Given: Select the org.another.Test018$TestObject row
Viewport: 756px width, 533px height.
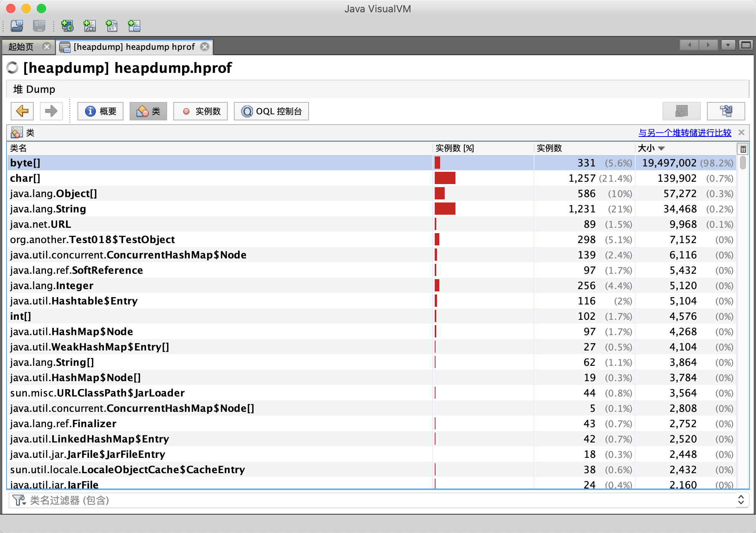Looking at the screenshot, I should click(x=372, y=239).
